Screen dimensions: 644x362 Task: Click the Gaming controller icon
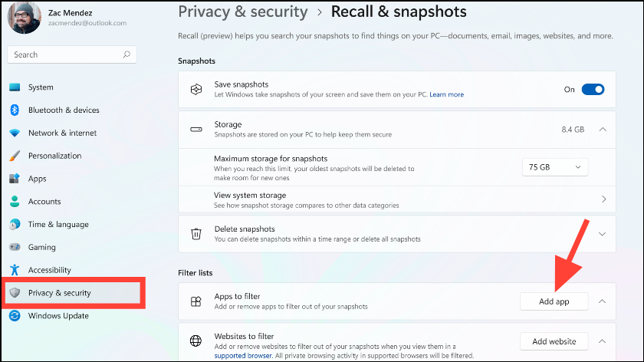click(15, 248)
